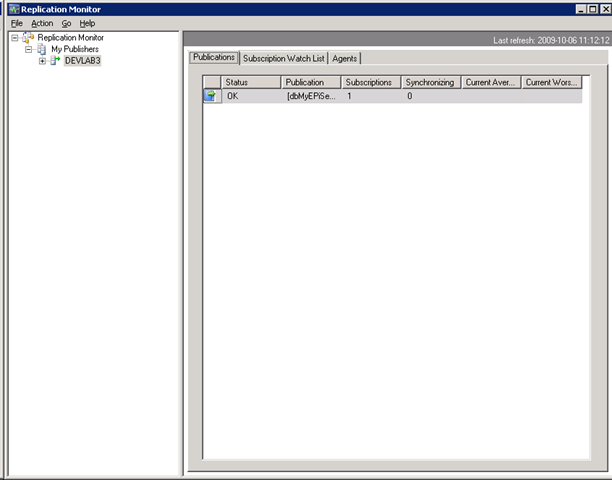Sort by the Synchronizing column header
Image resolution: width=612 pixels, height=480 pixels.
point(431,82)
